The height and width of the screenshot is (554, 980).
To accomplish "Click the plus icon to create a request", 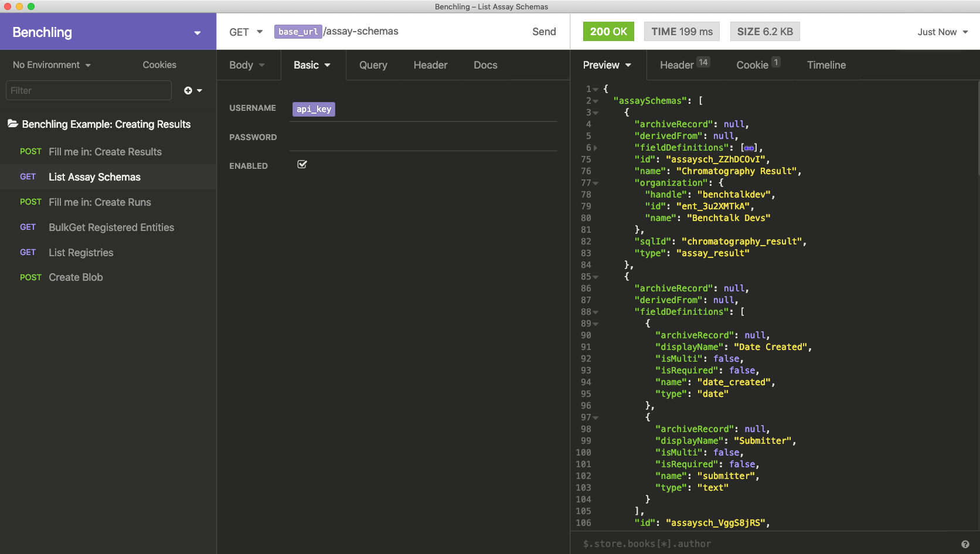I will 188,90.
